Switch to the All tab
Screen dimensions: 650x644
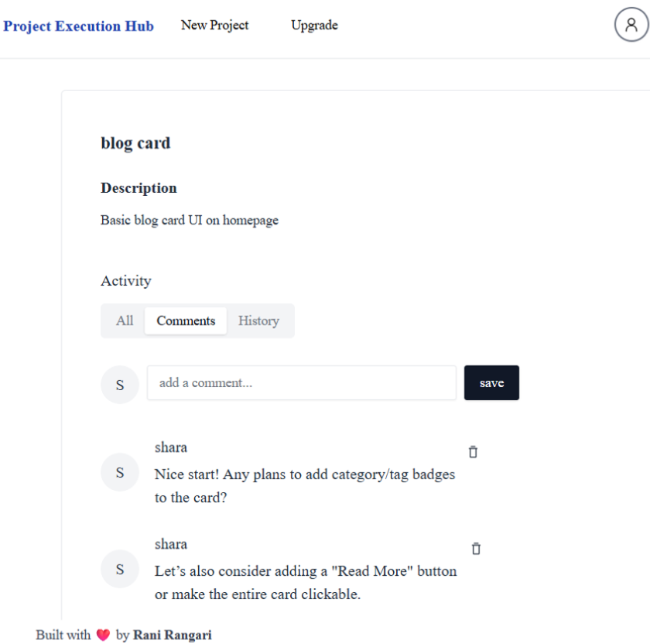coord(124,320)
